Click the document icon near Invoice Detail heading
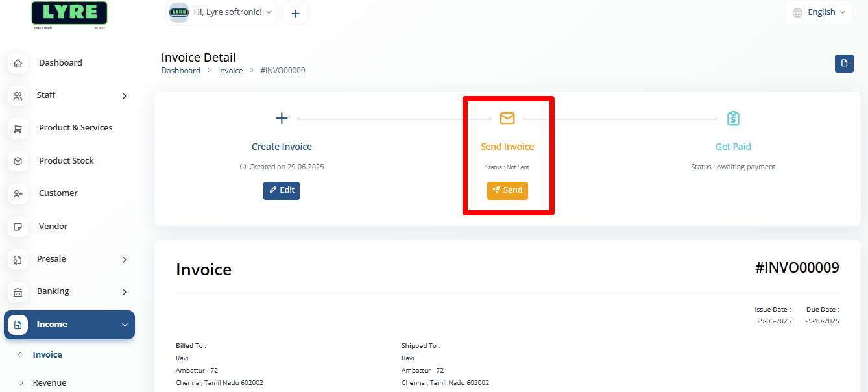Screen dimensions: 868x392 pos(843,64)
